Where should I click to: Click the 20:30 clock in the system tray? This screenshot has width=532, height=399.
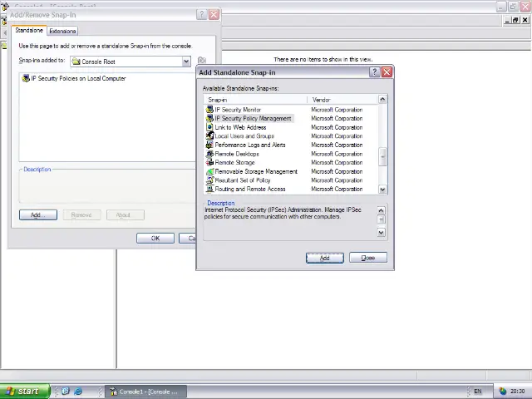(x=517, y=392)
